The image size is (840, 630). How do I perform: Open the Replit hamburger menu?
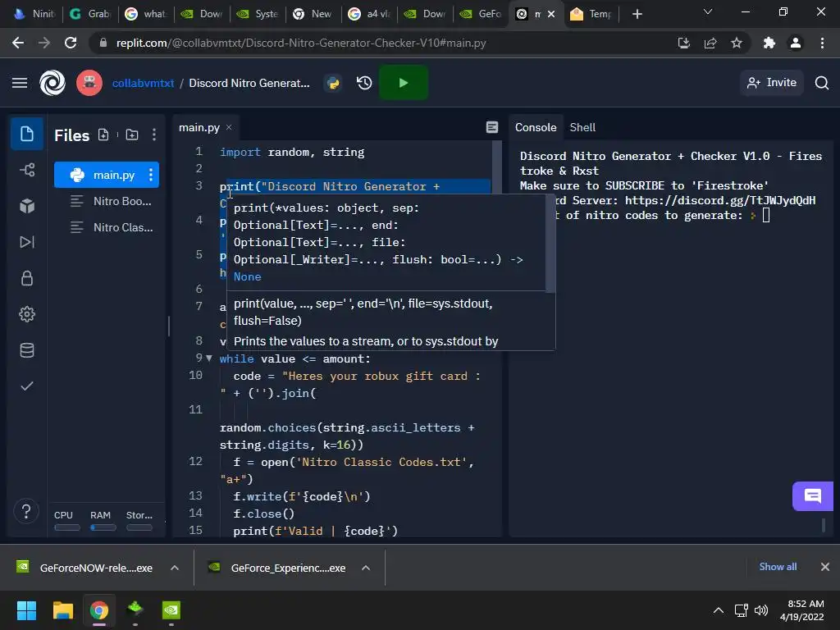(x=20, y=83)
